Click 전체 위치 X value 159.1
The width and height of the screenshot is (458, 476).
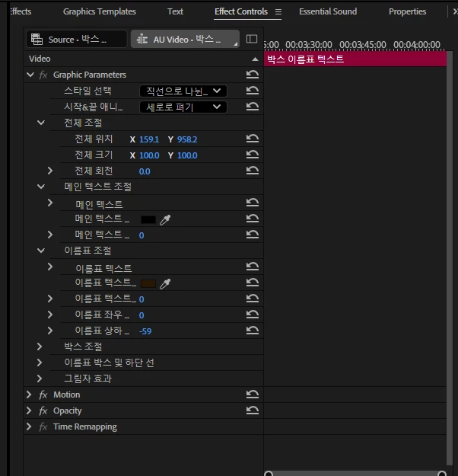pos(149,139)
